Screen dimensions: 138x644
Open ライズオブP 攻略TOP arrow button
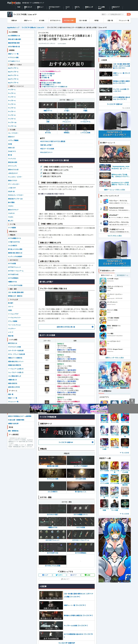pos(66,442)
